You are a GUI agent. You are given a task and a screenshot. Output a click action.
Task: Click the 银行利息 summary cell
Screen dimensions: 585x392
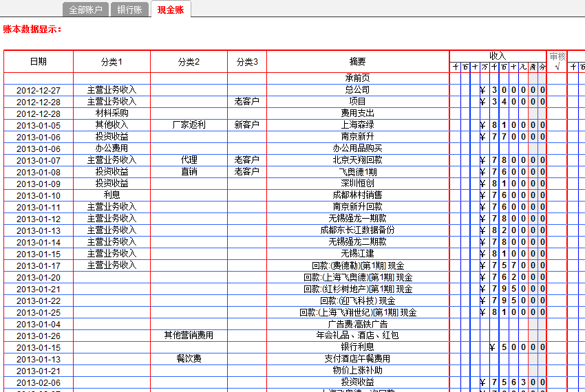point(358,347)
